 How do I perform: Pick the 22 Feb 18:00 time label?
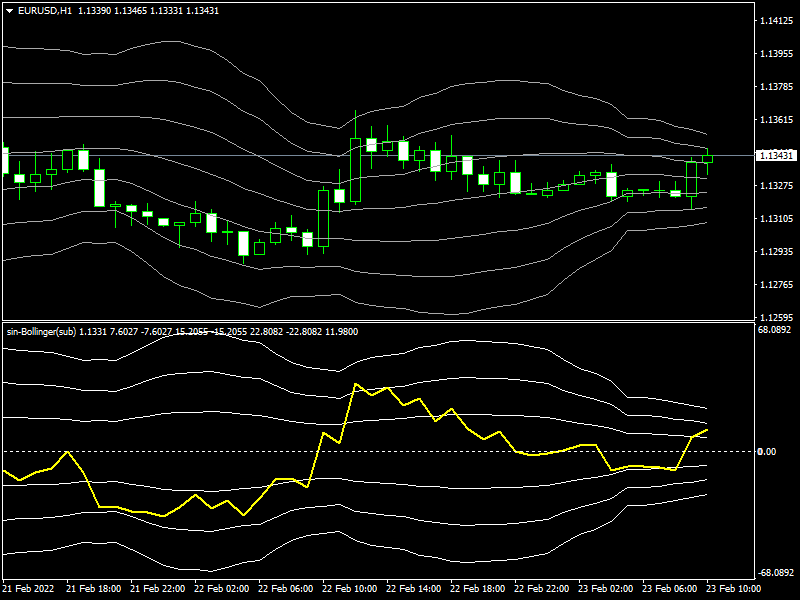point(478,589)
